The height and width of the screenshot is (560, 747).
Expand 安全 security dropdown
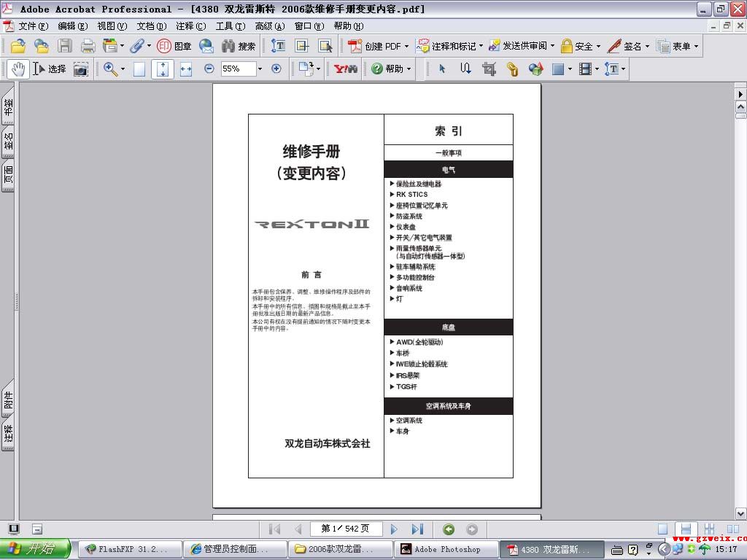598,46
